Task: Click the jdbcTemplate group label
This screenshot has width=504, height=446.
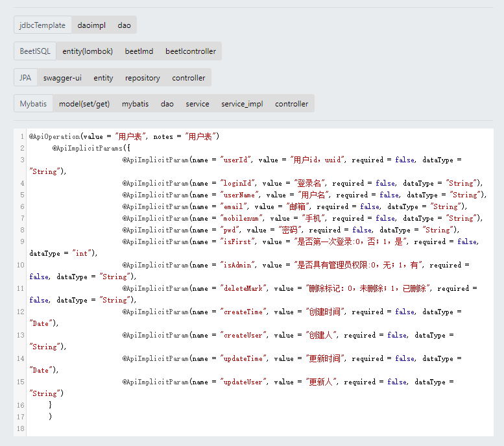Action: click(43, 25)
